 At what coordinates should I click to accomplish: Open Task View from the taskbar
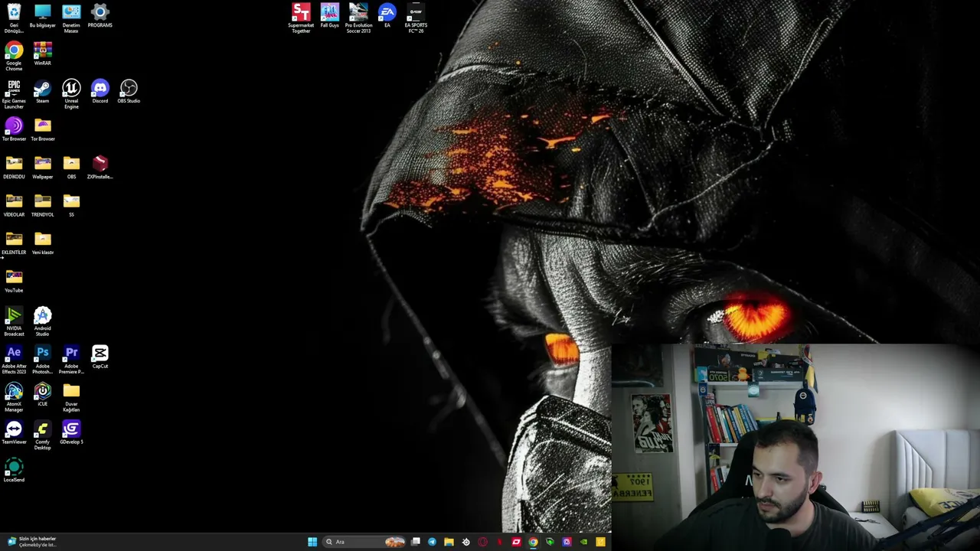click(x=415, y=542)
